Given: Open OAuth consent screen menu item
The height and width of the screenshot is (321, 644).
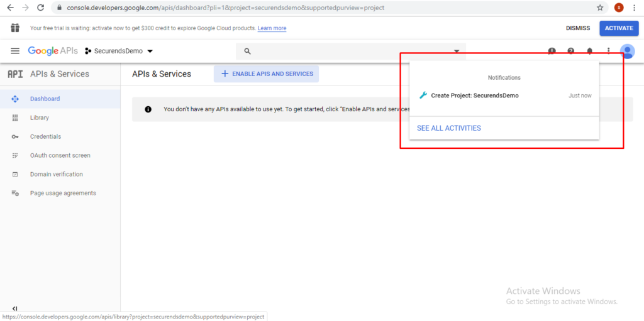Looking at the screenshot, I should [60, 156].
